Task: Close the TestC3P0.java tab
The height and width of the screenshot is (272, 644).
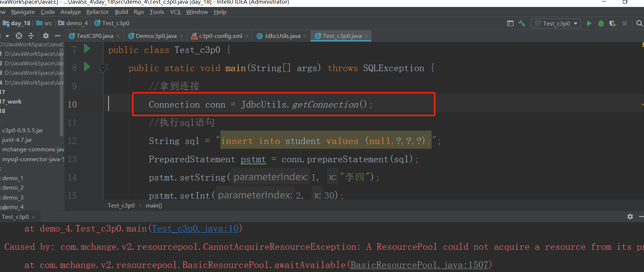Action: (118, 36)
